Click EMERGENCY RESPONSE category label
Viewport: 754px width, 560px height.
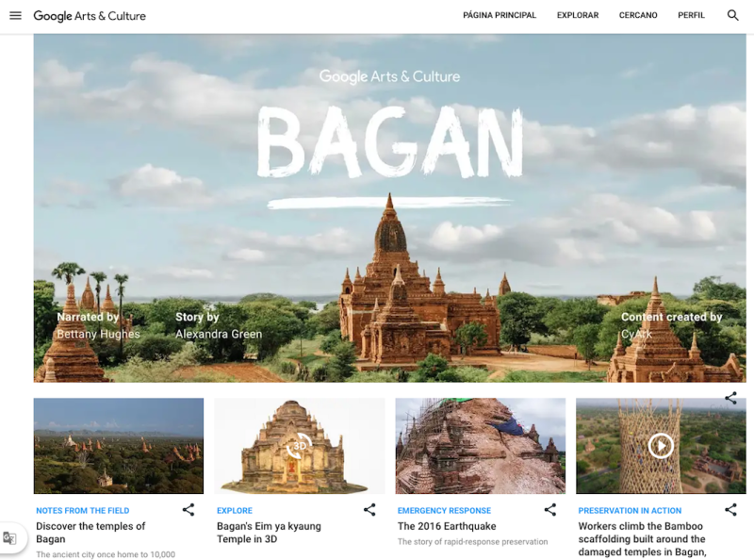444,510
